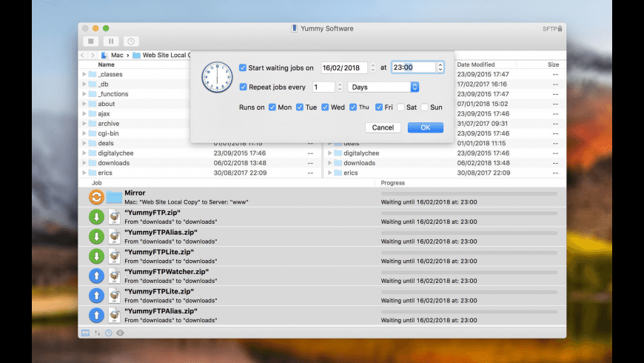Click the repeat interval number field

pyautogui.click(x=323, y=87)
